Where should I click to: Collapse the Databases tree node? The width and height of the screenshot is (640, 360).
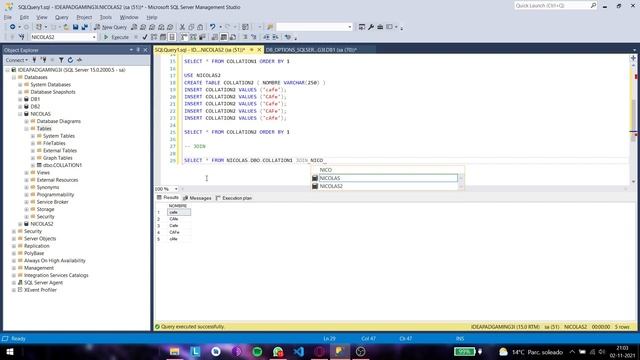[x=14, y=77]
